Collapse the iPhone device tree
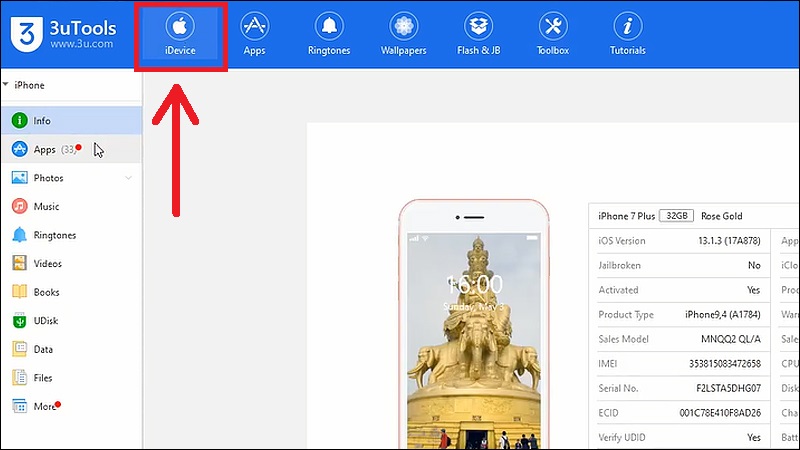Image resolution: width=800 pixels, height=450 pixels. click(6, 84)
